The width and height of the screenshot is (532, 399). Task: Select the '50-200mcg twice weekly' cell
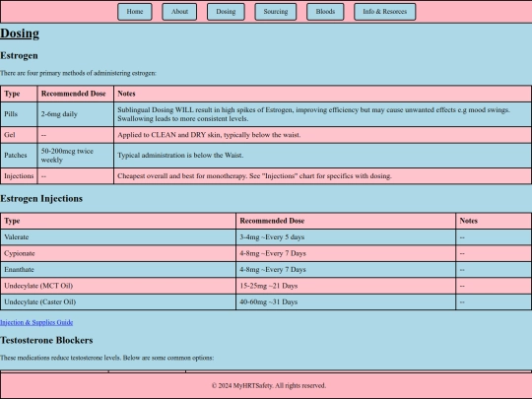click(75, 156)
